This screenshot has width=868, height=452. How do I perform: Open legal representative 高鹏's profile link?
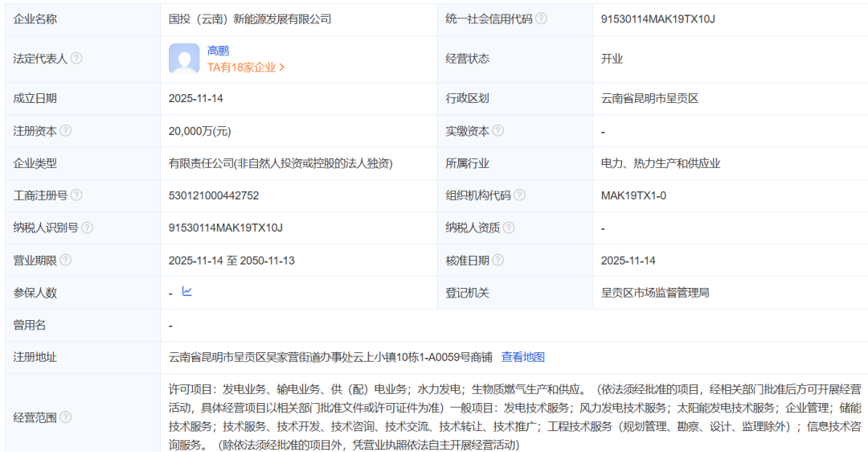tap(218, 51)
